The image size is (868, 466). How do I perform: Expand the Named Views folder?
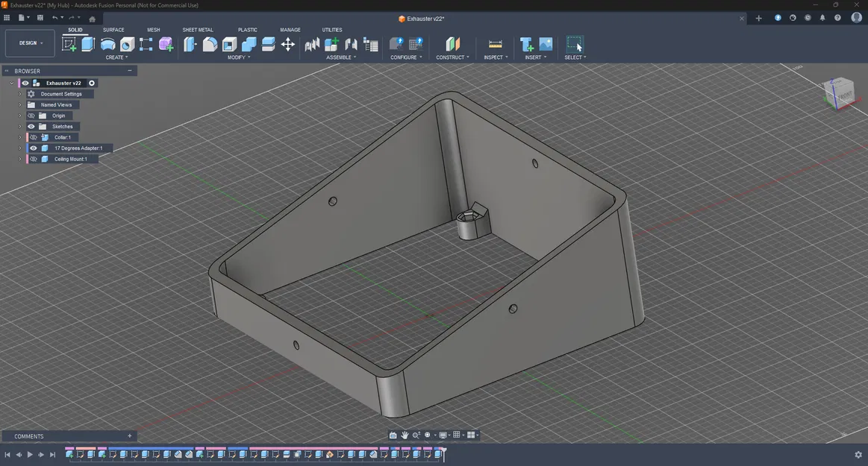pos(20,105)
